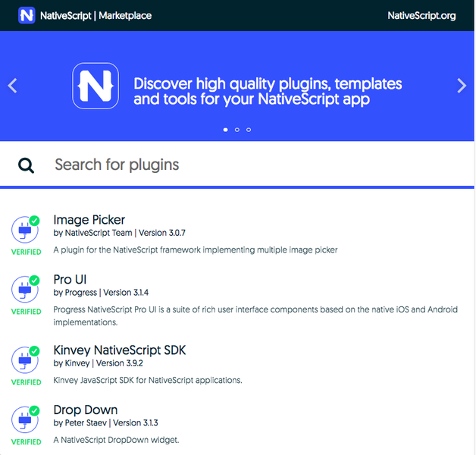The width and height of the screenshot is (476, 455).
Task: Click 'by Peter Staev | Version 3.1.3' text
Action: tap(105, 423)
